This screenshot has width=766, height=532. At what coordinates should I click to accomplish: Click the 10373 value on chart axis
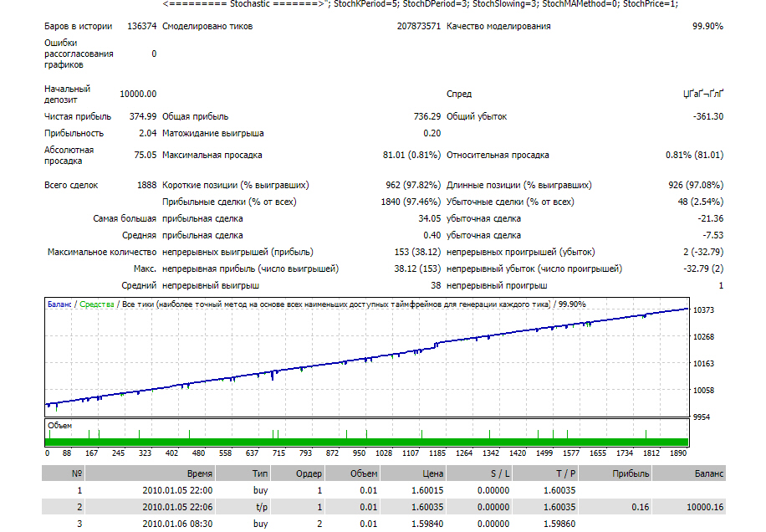pyautogui.click(x=703, y=310)
